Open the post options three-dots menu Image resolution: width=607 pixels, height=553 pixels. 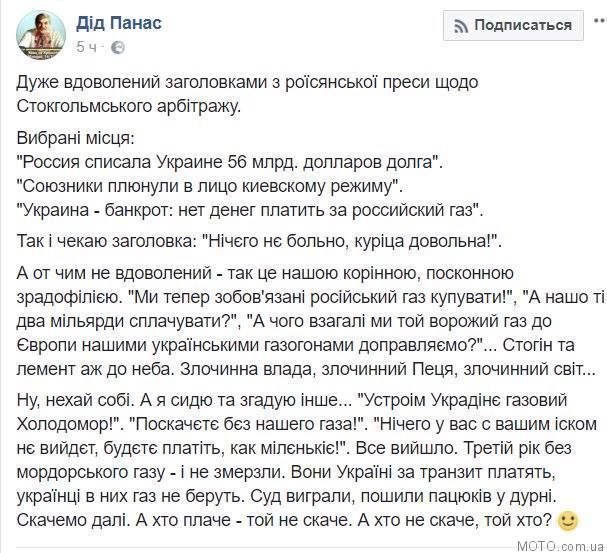600,21
